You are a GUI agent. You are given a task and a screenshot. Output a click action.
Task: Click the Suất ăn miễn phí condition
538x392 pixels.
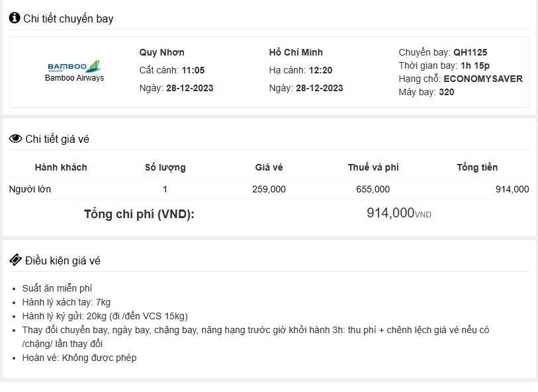57,288
